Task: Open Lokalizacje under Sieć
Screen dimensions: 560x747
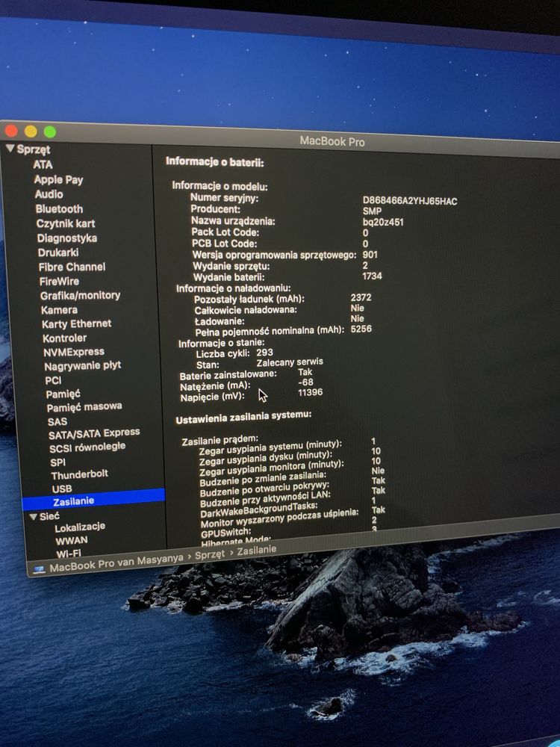Action: tap(80, 527)
